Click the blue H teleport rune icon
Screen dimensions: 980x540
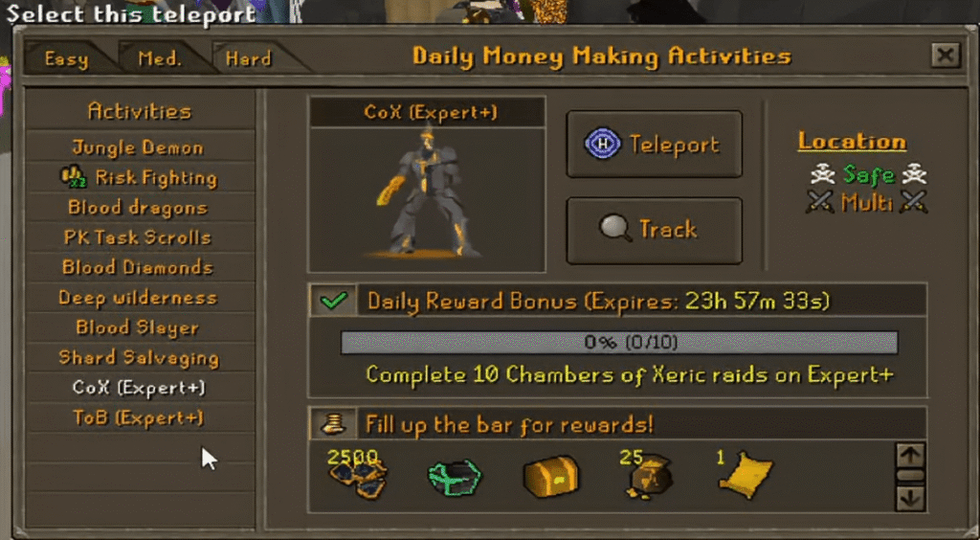(x=603, y=145)
